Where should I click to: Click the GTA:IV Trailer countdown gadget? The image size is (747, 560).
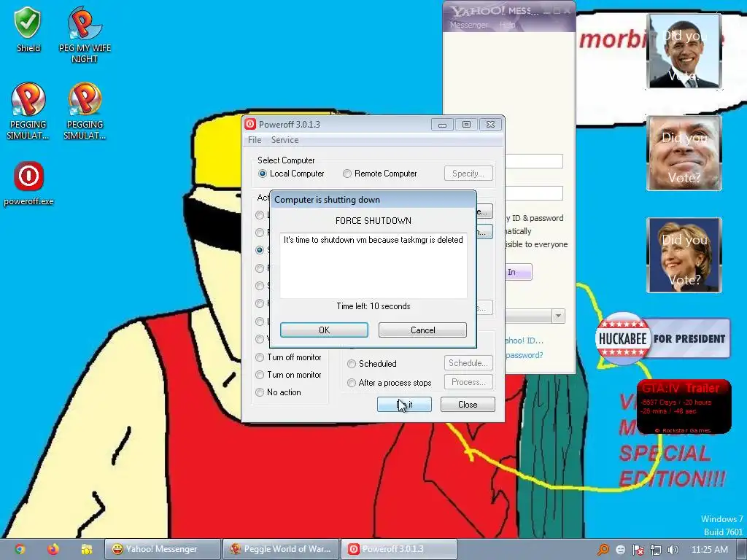[684, 406]
